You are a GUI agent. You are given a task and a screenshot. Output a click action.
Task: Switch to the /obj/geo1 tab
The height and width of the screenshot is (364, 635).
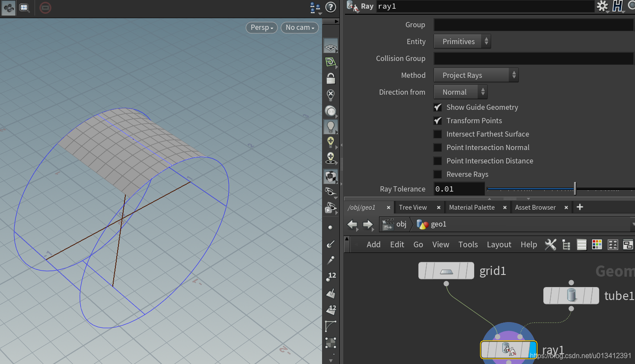tap(361, 208)
